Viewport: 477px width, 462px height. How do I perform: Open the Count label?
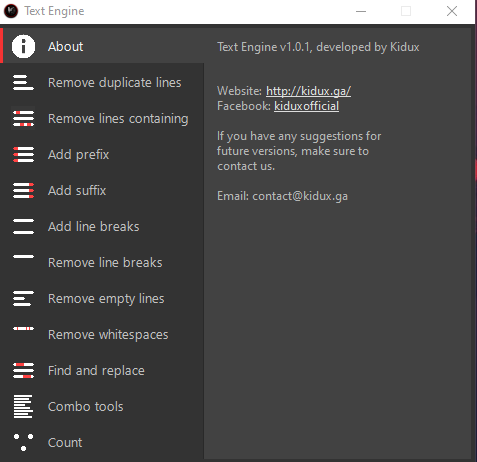(65, 442)
